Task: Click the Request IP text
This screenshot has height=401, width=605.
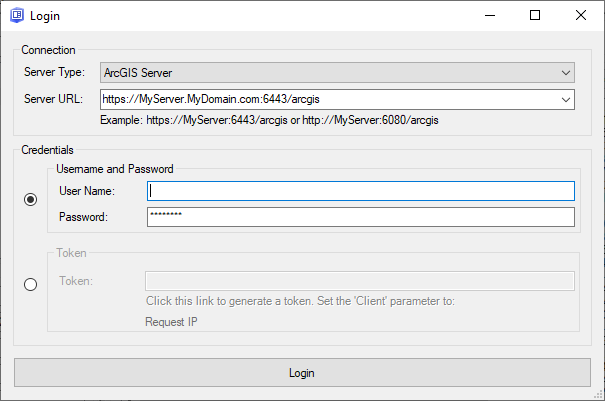Action: (171, 322)
